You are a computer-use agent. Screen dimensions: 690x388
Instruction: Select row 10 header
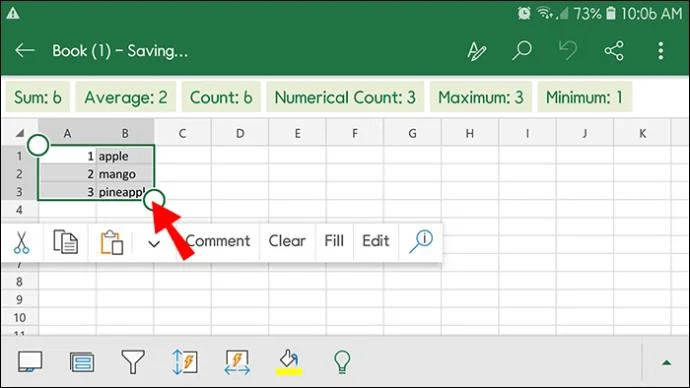pos(19,318)
